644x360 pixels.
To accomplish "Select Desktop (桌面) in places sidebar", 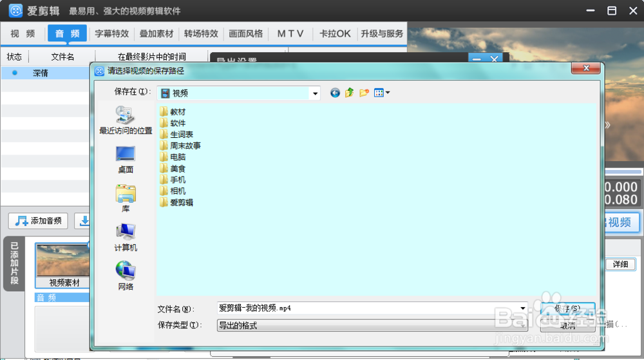I will 126,160.
